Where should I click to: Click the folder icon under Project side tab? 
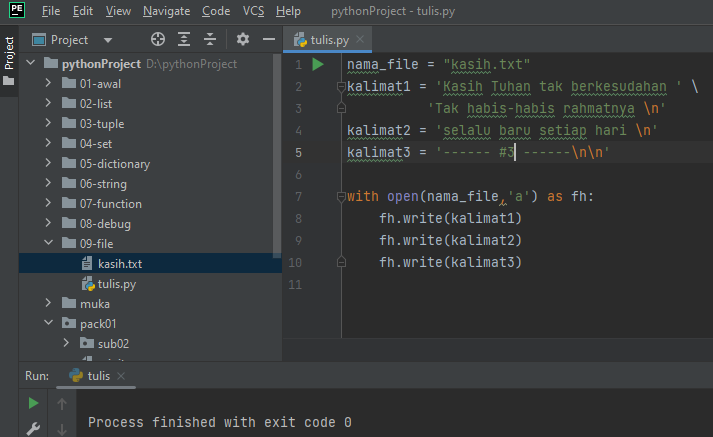tap(9, 81)
